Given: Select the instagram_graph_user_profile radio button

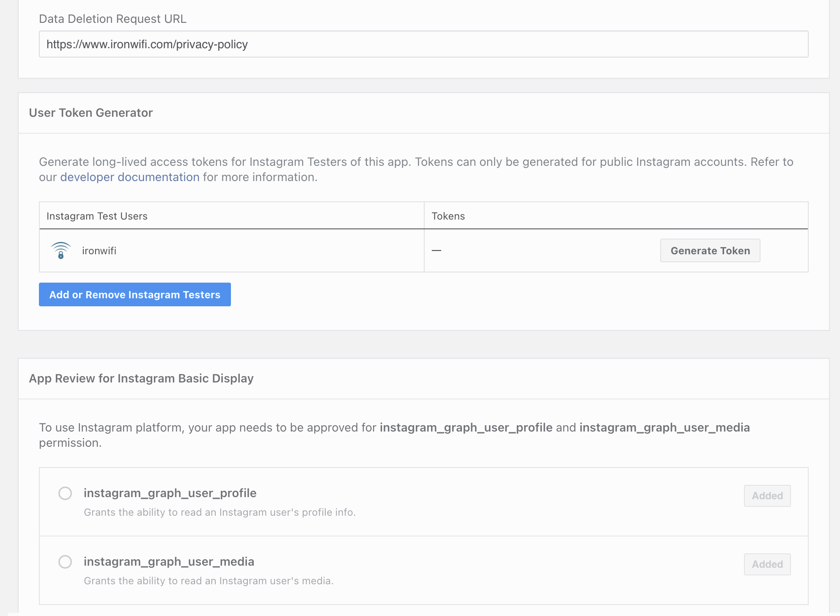Looking at the screenshot, I should coord(65,493).
